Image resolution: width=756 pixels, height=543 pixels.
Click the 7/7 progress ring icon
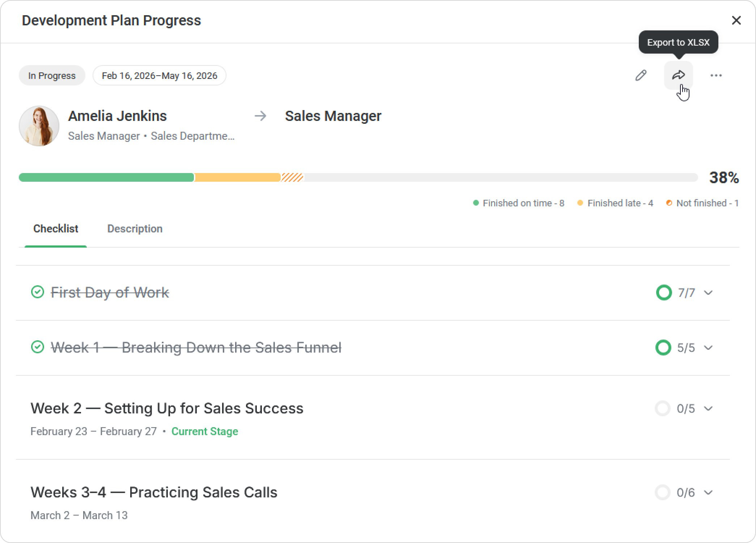664,292
